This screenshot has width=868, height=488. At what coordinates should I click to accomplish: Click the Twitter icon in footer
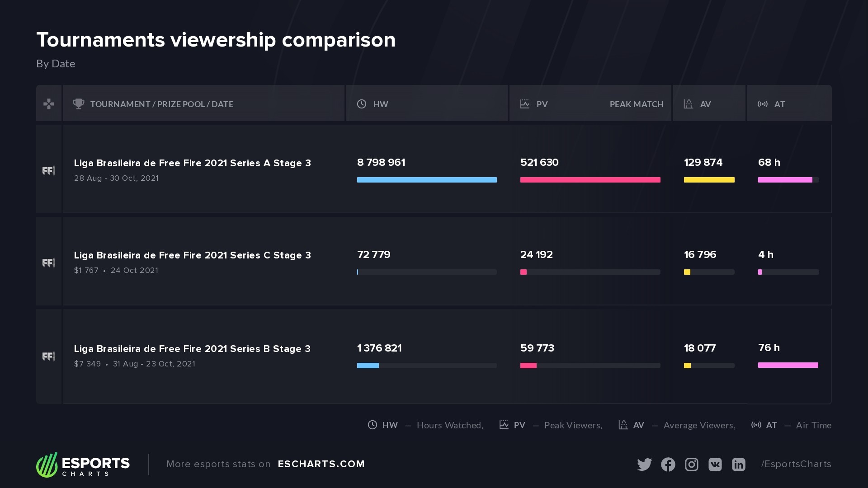click(x=644, y=465)
